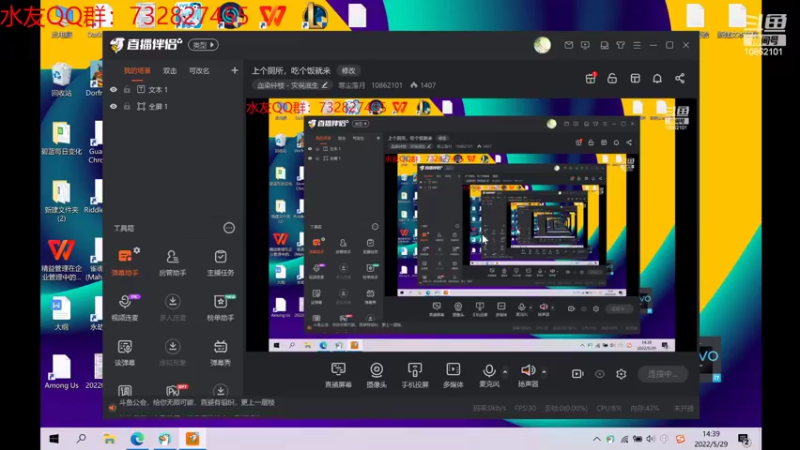The height and width of the screenshot is (450, 800).
Task: Open the layout icon beside the bell
Action: [x=635, y=78]
